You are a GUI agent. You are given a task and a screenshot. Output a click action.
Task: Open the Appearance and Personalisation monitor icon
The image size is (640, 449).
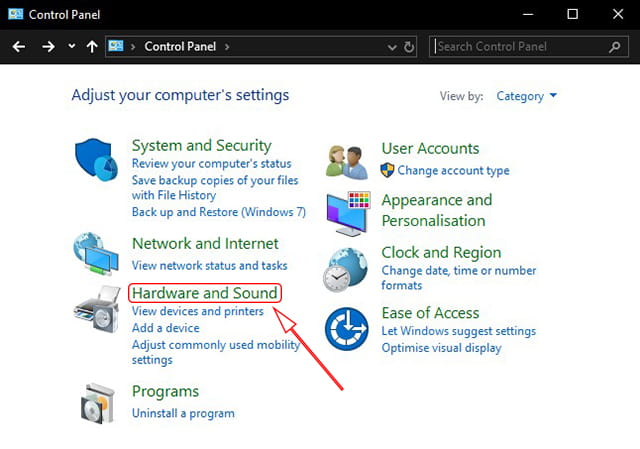tap(348, 213)
